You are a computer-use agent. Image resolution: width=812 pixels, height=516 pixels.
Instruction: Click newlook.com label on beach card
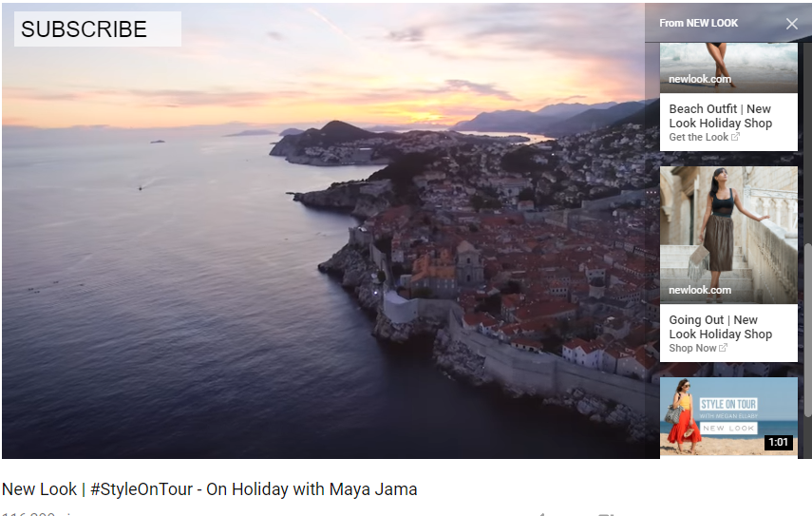700,79
